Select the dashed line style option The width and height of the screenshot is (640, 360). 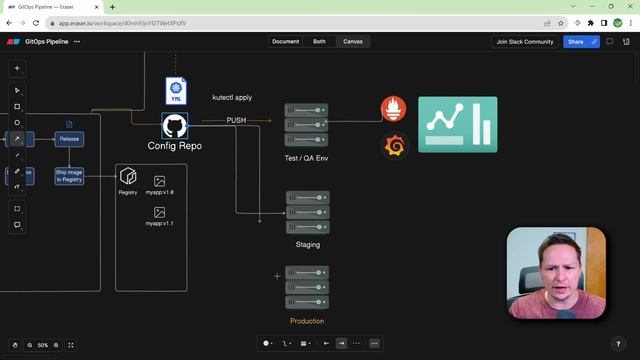click(356, 344)
